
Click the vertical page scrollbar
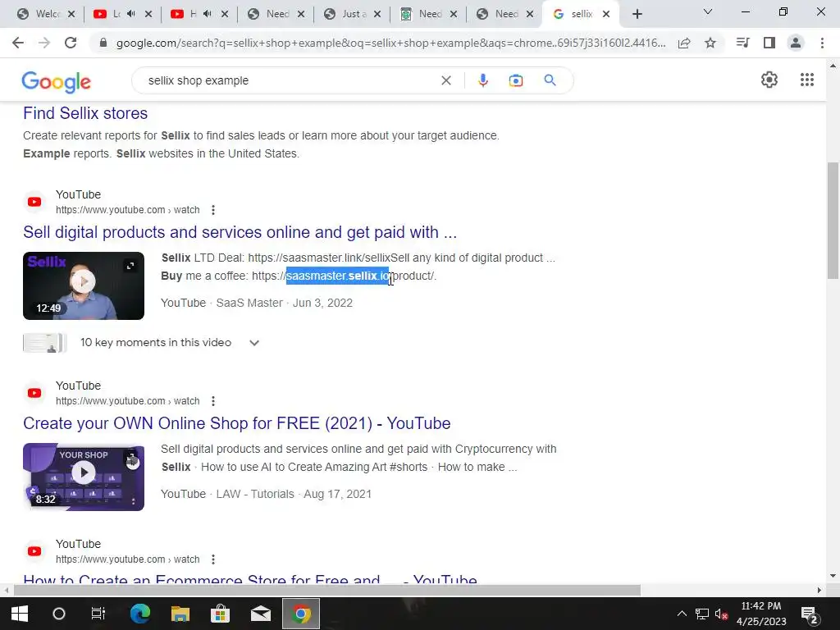pos(833,221)
